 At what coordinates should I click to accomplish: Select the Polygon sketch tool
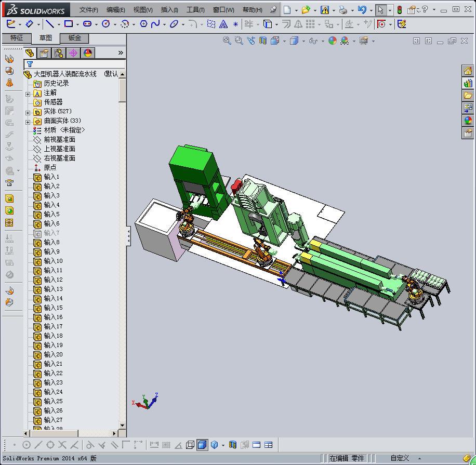pos(143,24)
